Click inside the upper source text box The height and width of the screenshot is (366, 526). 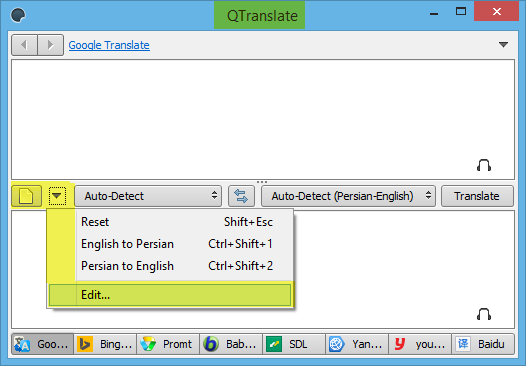[263, 119]
